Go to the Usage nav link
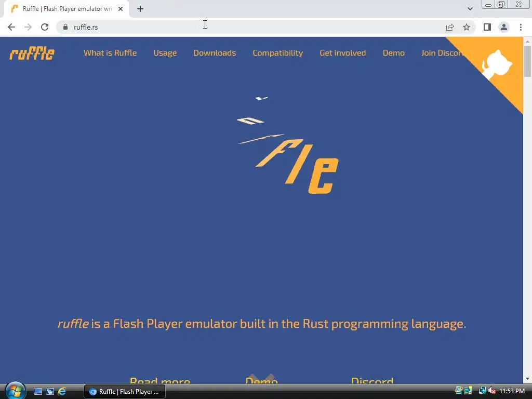 (x=165, y=53)
